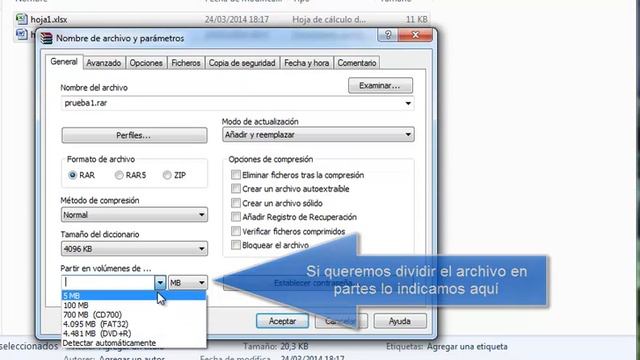Click the Partir en volúmenes size input field

(108, 282)
